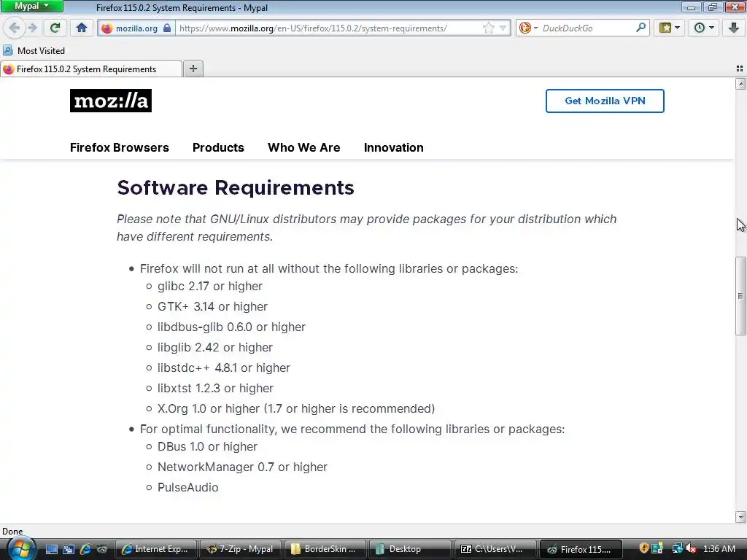
Task: Open the URL history dropdown arrow
Action: tap(503, 28)
